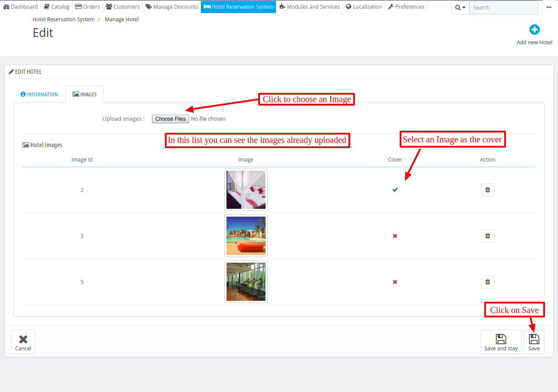Image resolution: width=558 pixels, height=392 pixels.
Task: Toggle cover checkmark for image 2
Action: pos(395,190)
